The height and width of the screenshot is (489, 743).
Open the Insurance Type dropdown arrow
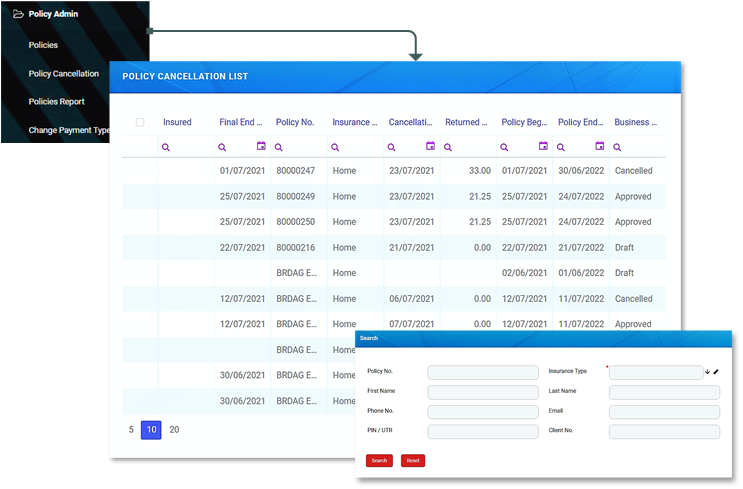(707, 372)
